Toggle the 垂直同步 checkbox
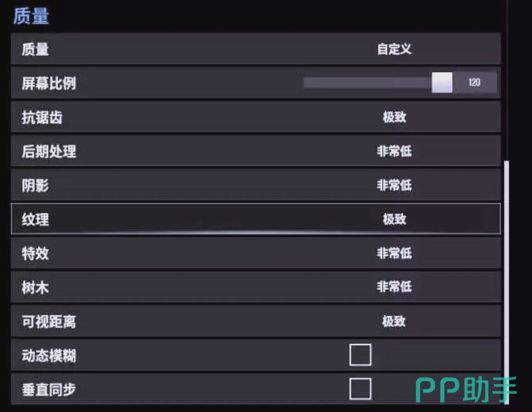The height and width of the screenshot is (412, 532). coord(360,389)
